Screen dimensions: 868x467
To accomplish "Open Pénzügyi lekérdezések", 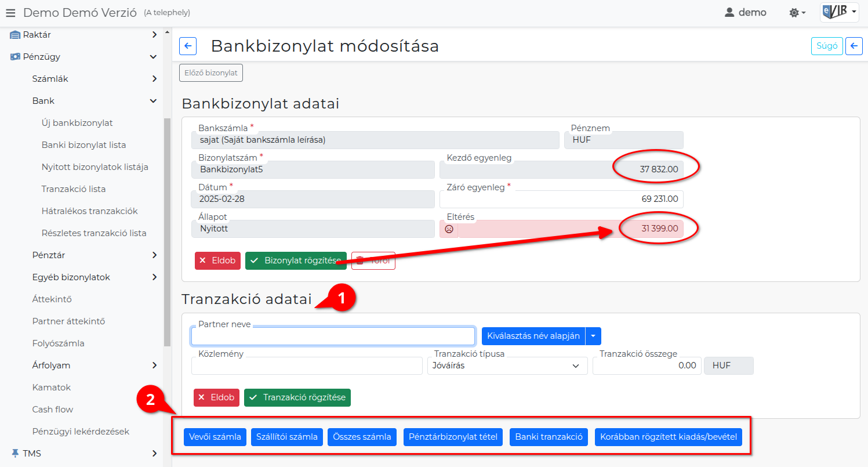I will coord(81,432).
